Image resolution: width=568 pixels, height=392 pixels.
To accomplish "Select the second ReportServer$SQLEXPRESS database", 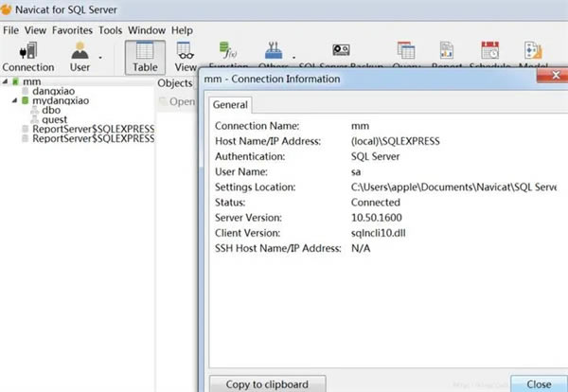I will 94,138.
